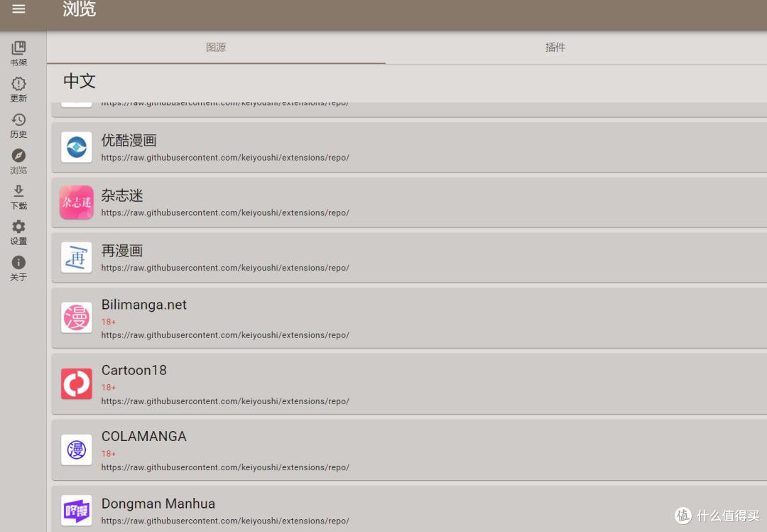Switch to the 图源 tab

[x=216, y=48]
